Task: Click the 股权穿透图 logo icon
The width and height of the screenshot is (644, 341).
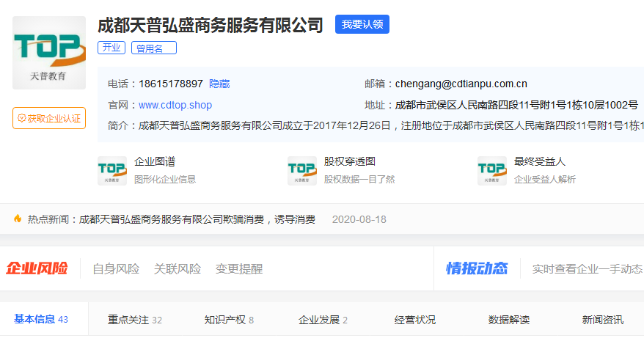Action: (x=302, y=170)
